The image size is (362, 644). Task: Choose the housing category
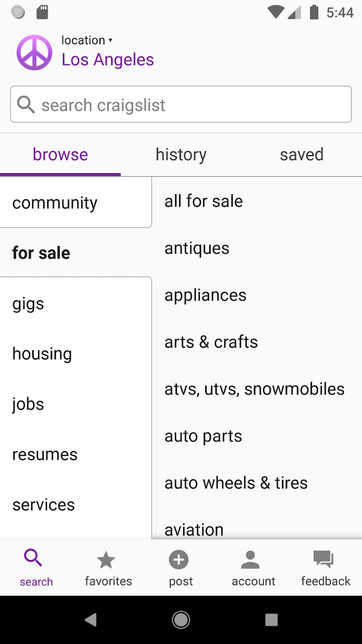pyautogui.click(x=42, y=354)
